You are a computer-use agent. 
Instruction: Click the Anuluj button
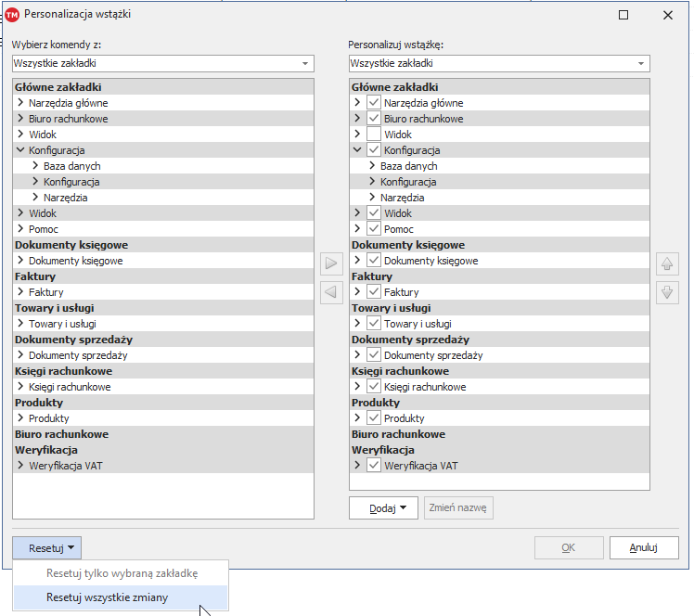coord(643,547)
